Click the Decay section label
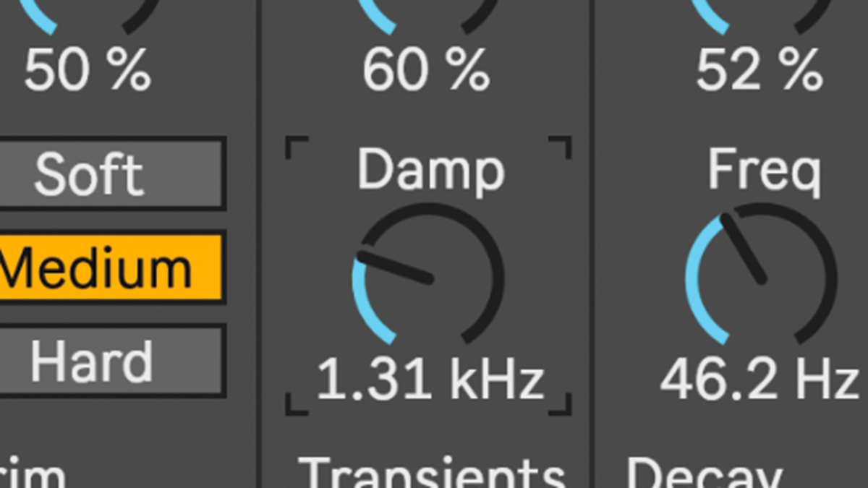 click(x=703, y=472)
